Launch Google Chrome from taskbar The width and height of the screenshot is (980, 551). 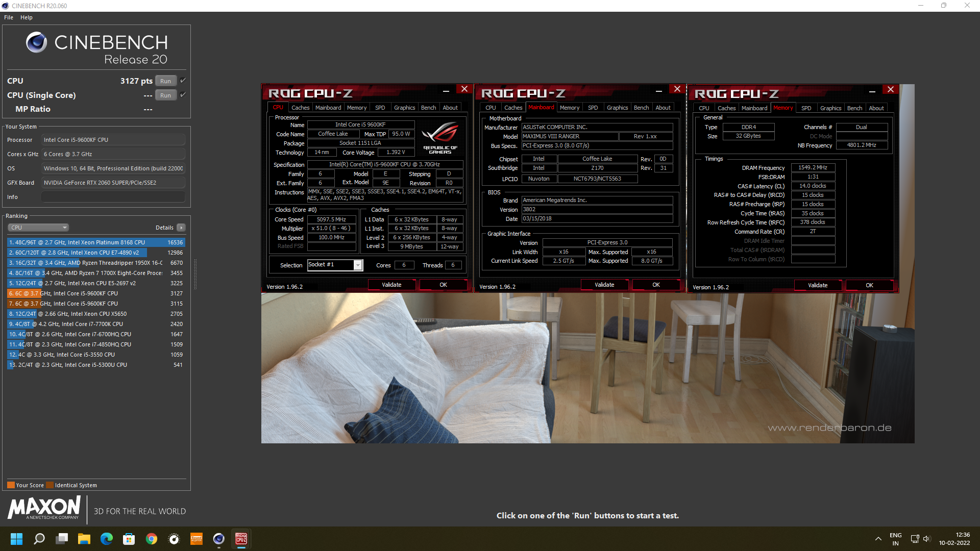(x=152, y=539)
